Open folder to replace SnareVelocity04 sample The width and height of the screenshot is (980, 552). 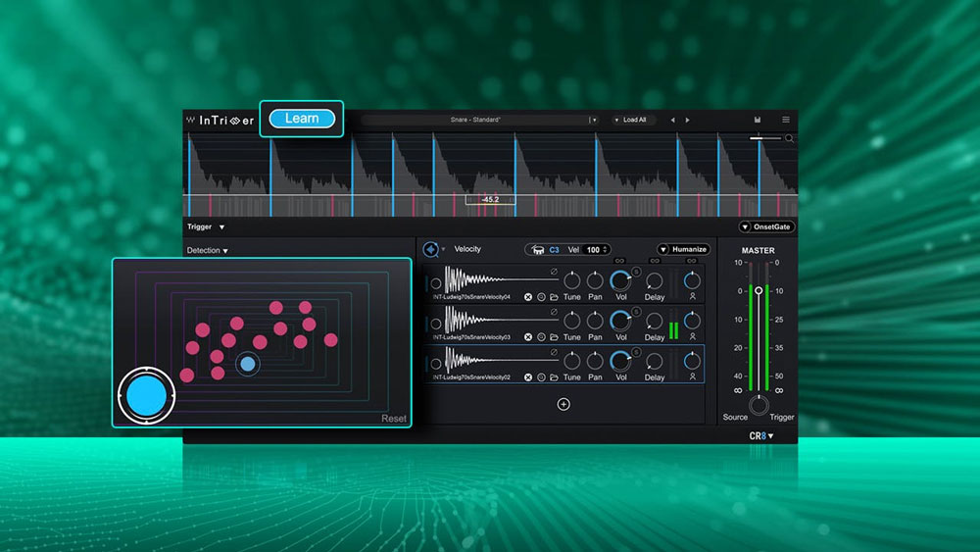[x=554, y=297]
